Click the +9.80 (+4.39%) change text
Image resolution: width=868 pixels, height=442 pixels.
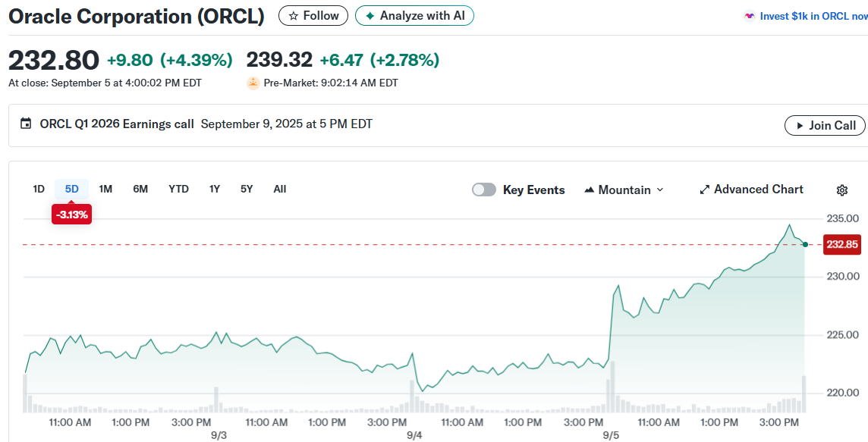pyautogui.click(x=169, y=60)
